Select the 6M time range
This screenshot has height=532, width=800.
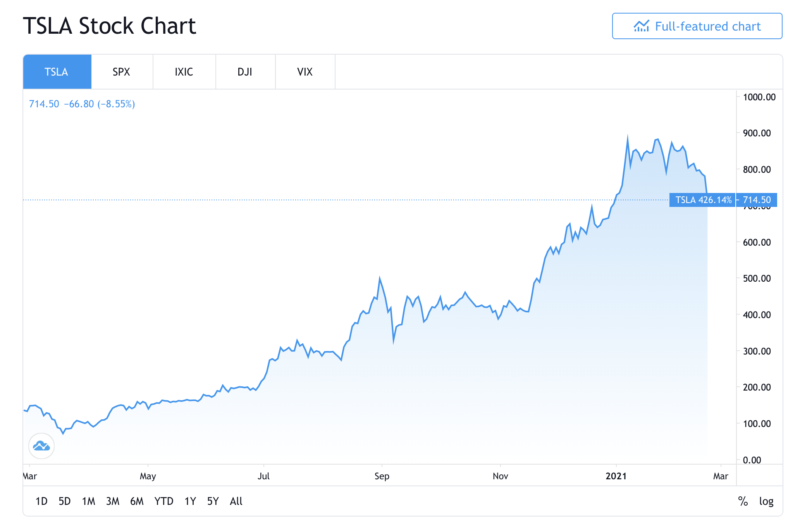tap(137, 501)
